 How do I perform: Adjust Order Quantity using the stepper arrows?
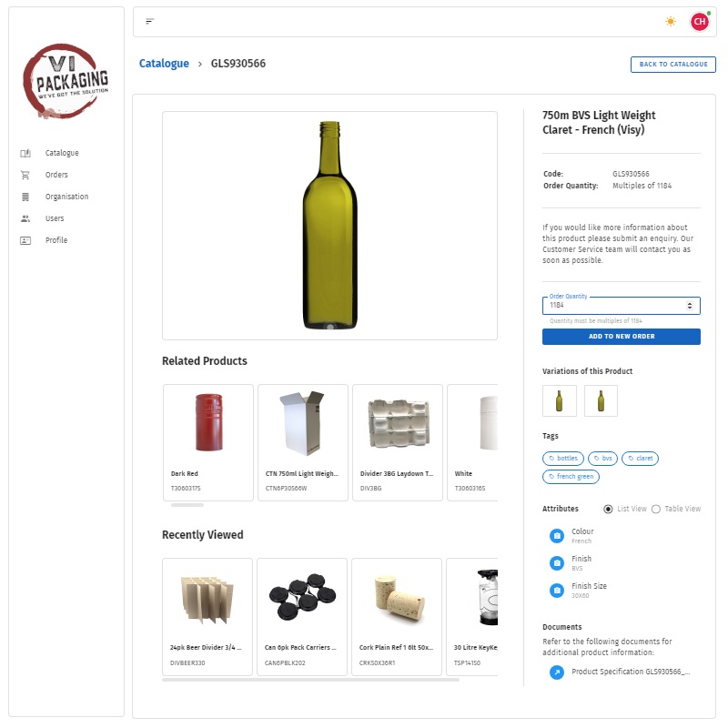click(x=690, y=306)
